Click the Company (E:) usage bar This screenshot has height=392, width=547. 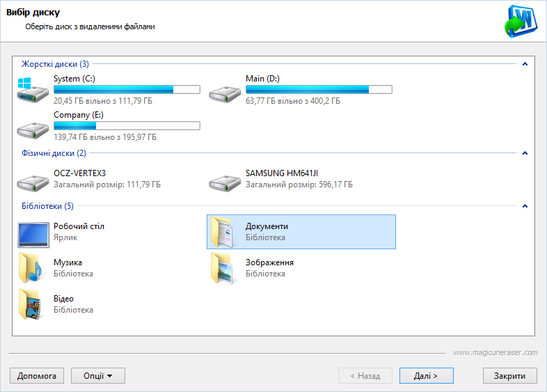tap(127, 125)
